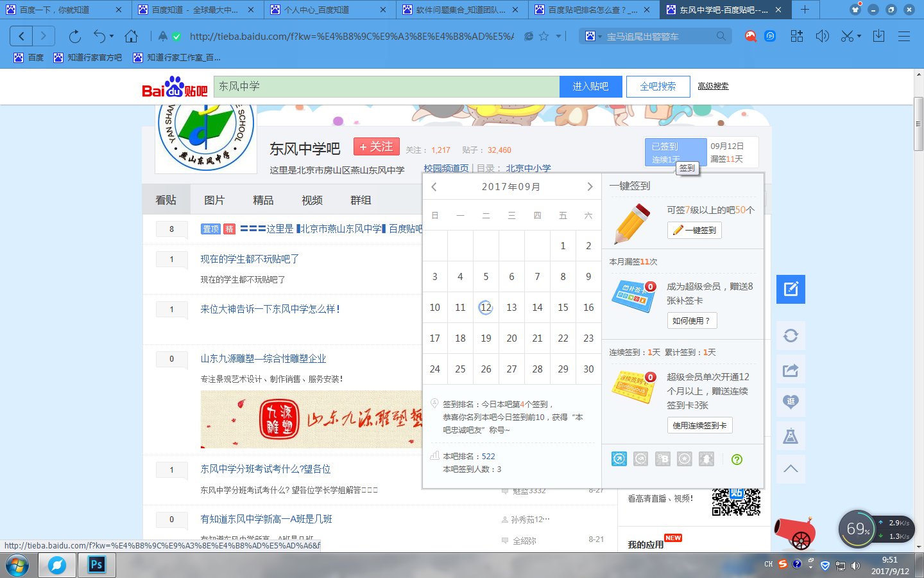Open Photoshop from the taskbar

coord(96,565)
